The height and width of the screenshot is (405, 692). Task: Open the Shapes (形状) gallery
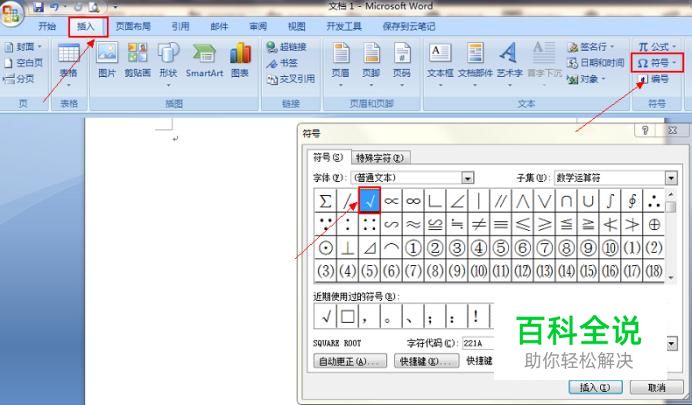(168, 64)
